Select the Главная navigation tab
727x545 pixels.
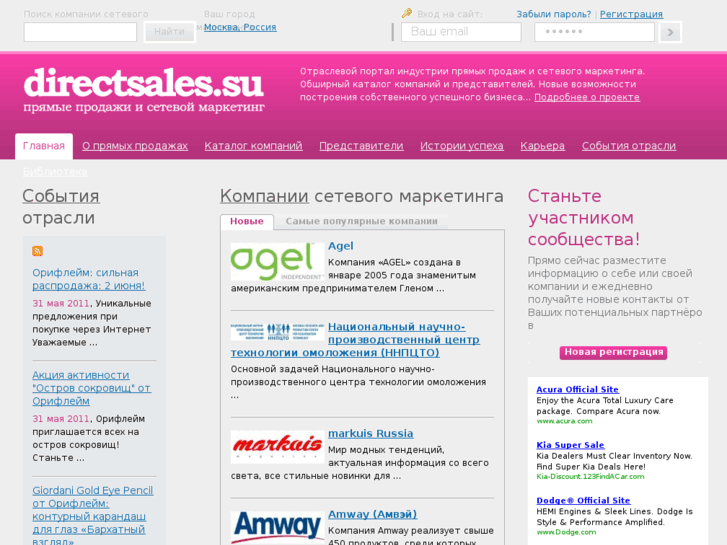point(44,146)
